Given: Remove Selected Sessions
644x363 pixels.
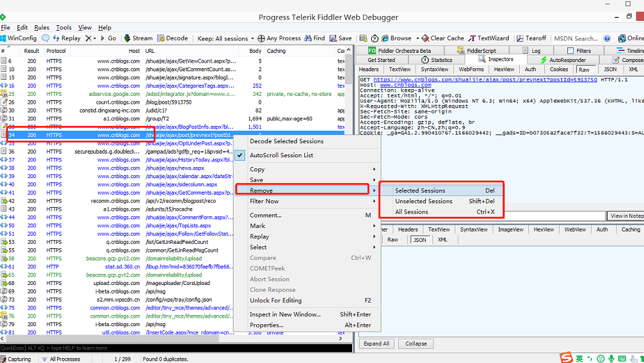Looking at the screenshot, I should click(442, 190).
